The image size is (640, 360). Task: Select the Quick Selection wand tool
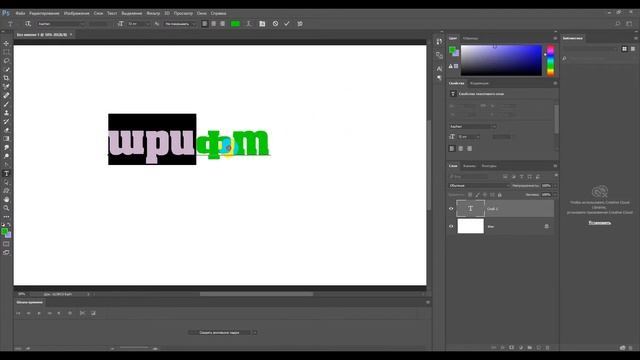point(6,69)
